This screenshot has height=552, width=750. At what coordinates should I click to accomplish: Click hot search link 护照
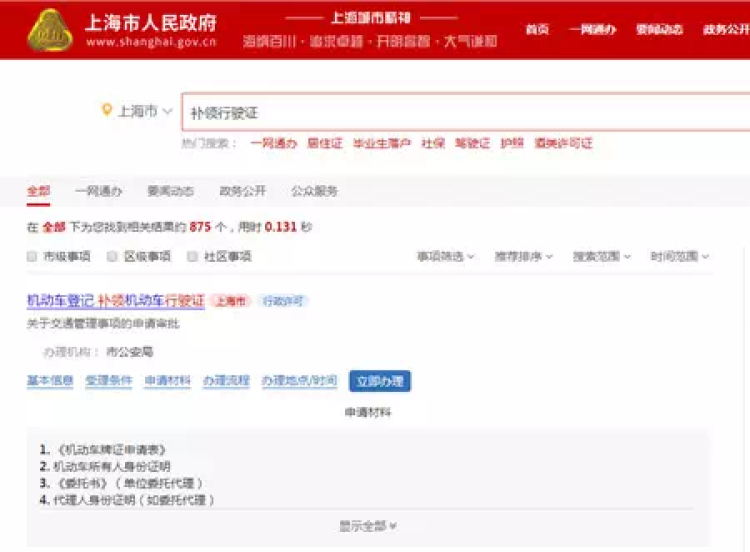point(512,143)
